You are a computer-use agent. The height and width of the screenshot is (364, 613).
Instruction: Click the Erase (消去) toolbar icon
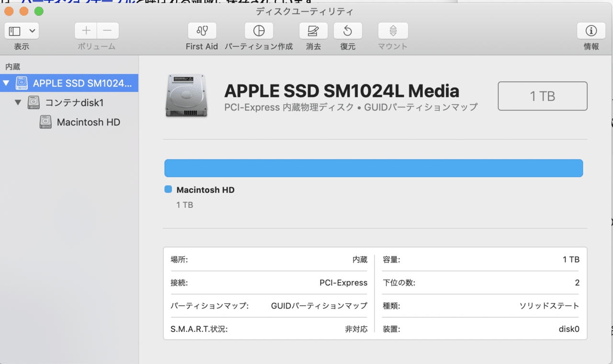(313, 31)
